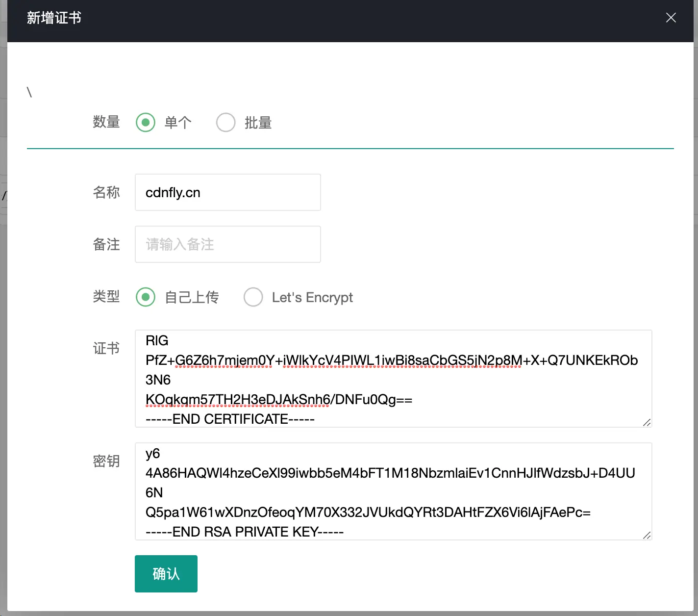This screenshot has width=698, height=616.
Task: Click the 密钥 field label
Action: (106, 461)
